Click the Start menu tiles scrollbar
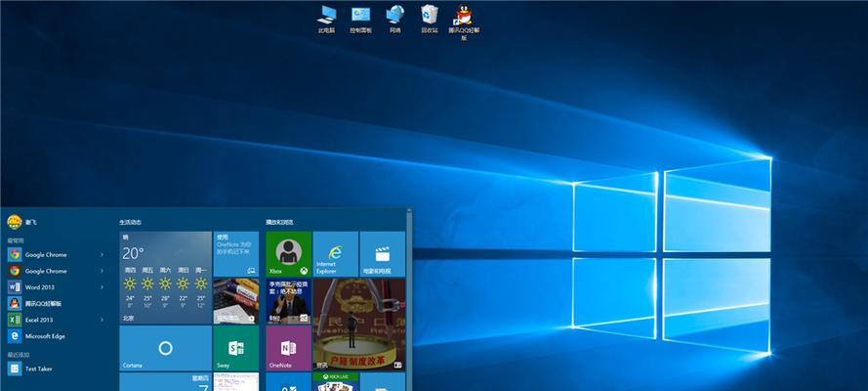This screenshot has width=868, height=391. (409, 300)
